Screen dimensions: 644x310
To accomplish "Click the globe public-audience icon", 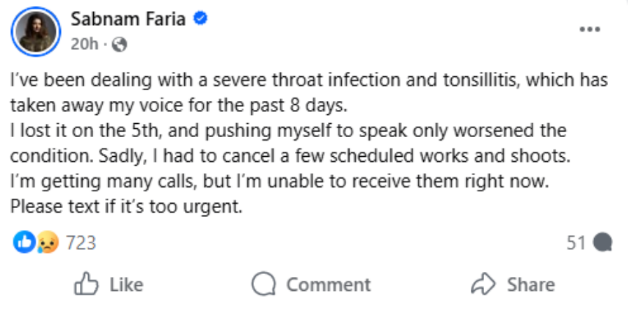I will 120,44.
